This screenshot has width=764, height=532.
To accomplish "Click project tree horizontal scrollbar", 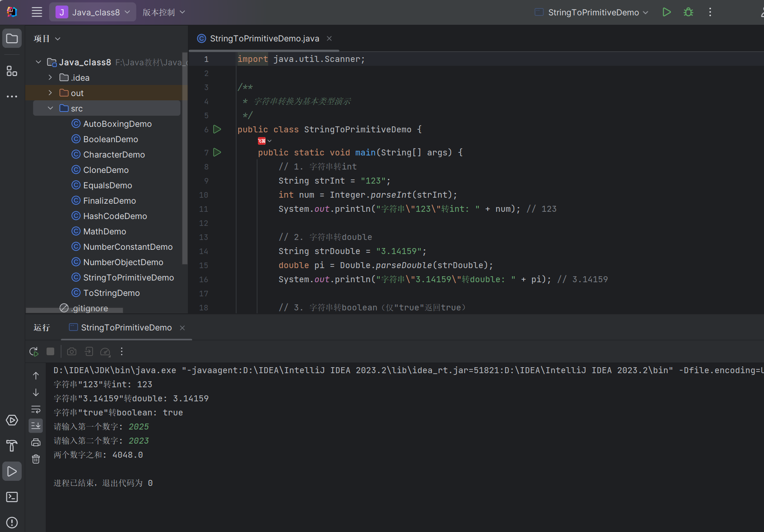I will coord(74,310).
